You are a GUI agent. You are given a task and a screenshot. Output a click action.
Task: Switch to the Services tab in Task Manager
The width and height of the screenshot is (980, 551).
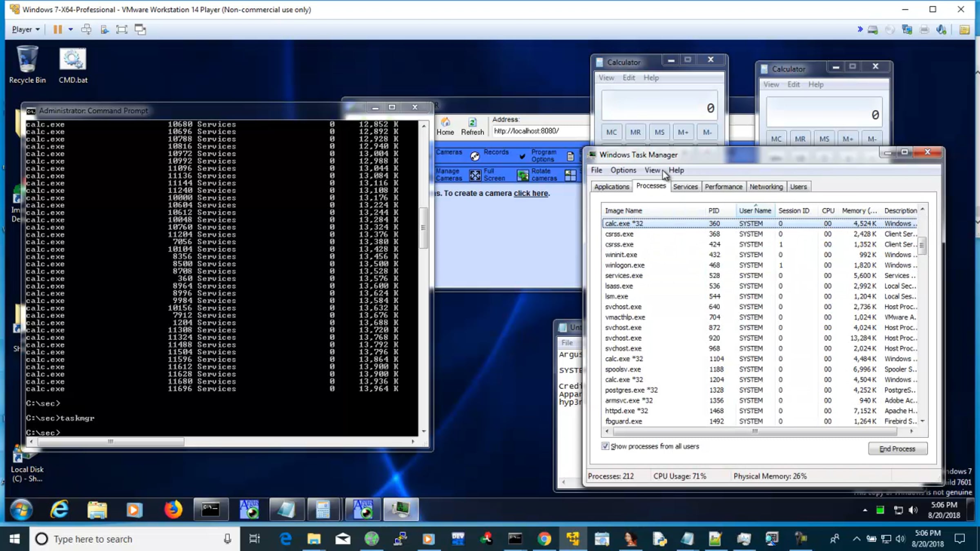[x=685, y=187]
